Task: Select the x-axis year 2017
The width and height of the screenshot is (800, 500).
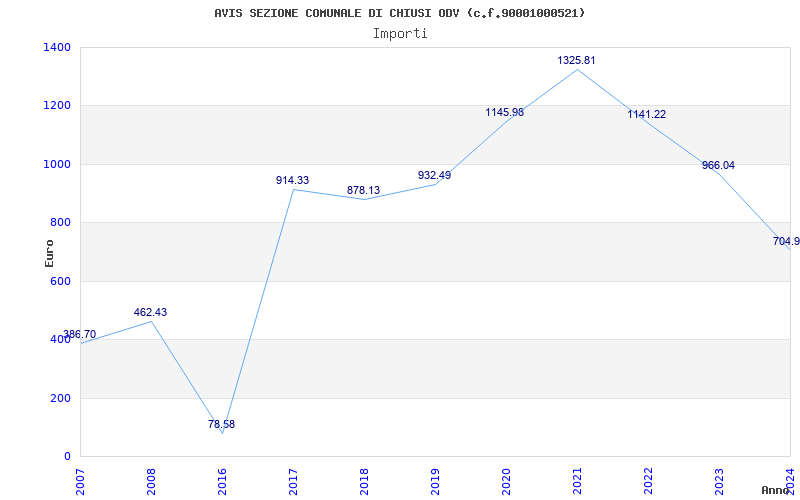Action: click(x=293, y=482)
